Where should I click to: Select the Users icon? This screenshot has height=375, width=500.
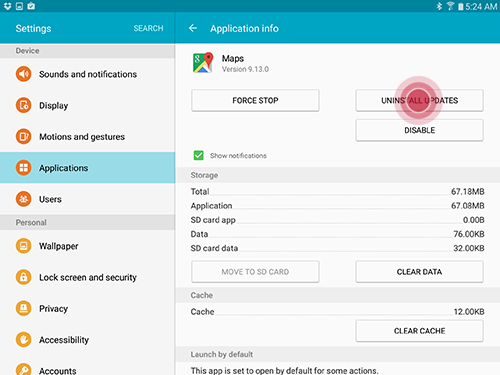[x=24, y=199]
